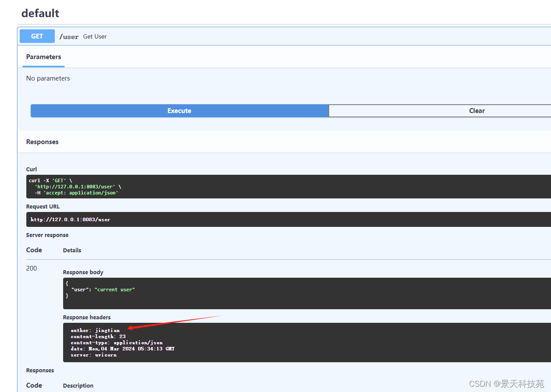Click the server: uvicorn header line
The height and width of the screenshot is (392, 551).
94,355
